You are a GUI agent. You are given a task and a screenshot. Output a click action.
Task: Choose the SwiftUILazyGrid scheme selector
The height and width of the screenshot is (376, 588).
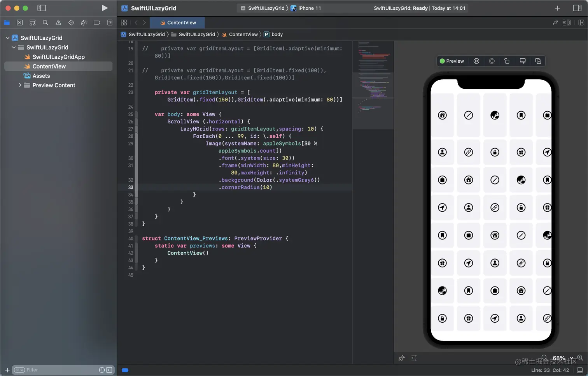click(x=263, y=8)
